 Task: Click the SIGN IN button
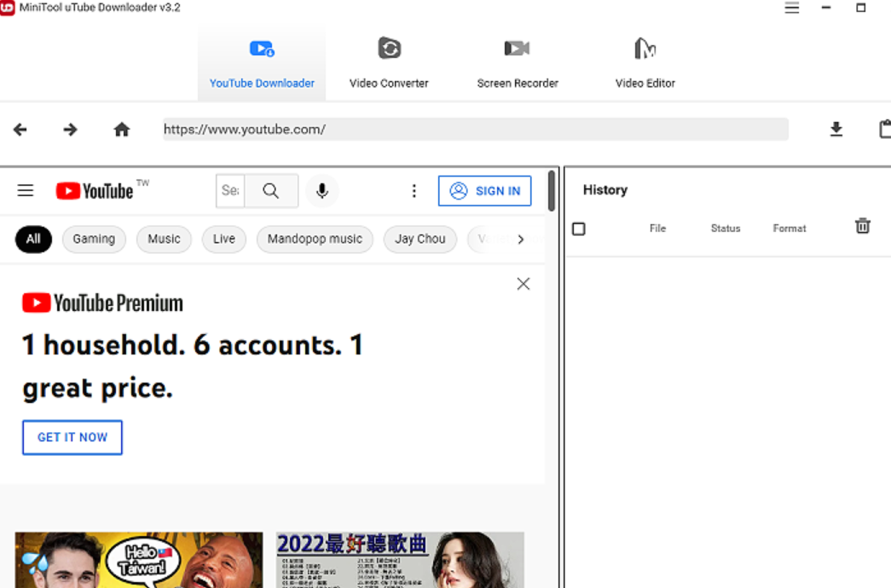click(484, 191)
